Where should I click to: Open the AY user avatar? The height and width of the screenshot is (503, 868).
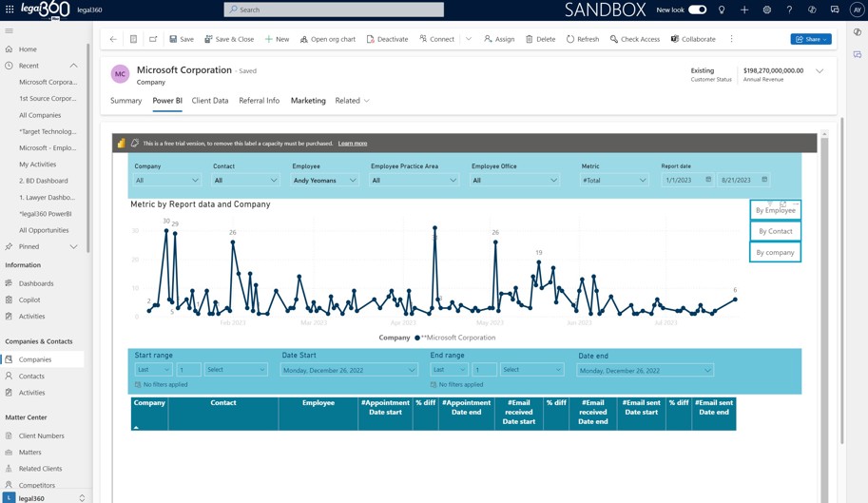coord(857,10)
